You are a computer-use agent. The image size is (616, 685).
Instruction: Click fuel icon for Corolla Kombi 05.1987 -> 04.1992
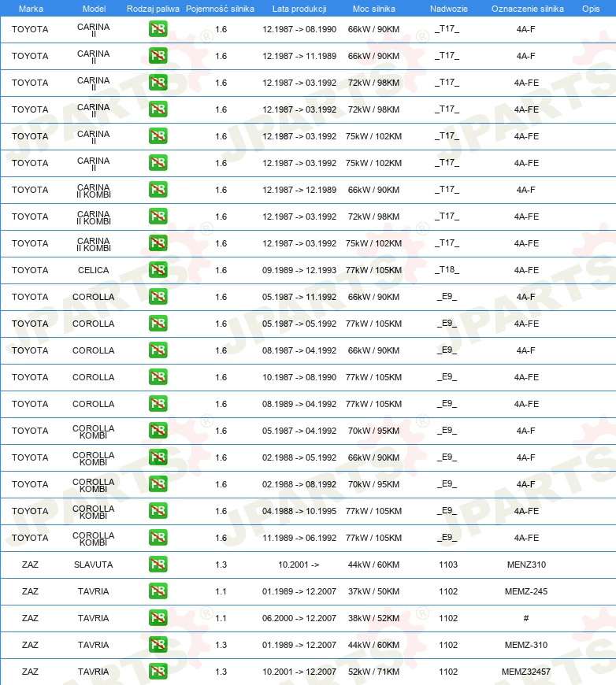click(158, 431)
